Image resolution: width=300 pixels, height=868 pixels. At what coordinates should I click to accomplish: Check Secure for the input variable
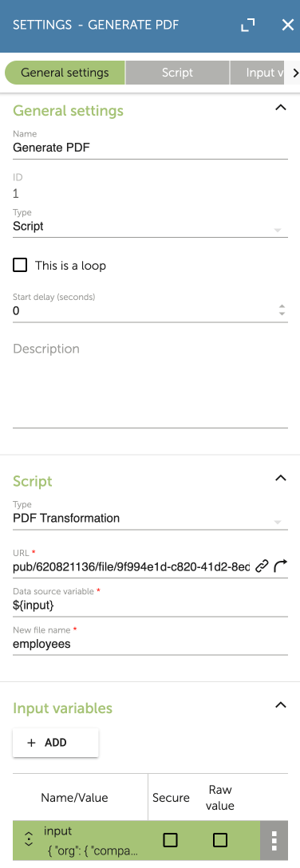point(171,840)
